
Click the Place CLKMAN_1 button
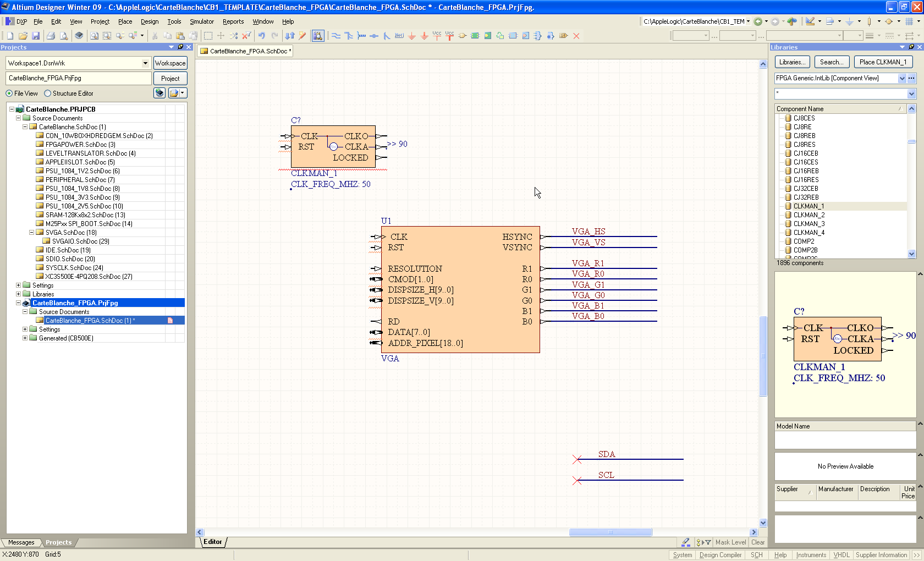883,62
